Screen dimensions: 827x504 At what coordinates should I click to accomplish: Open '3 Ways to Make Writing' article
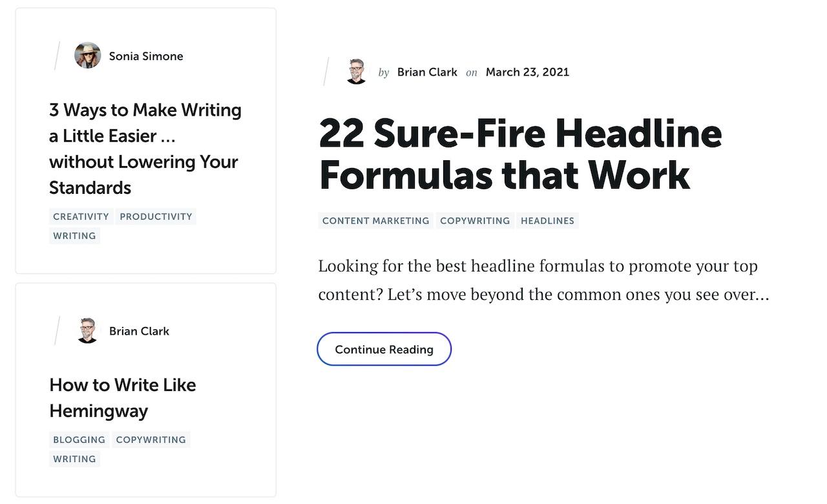[145, 149]
